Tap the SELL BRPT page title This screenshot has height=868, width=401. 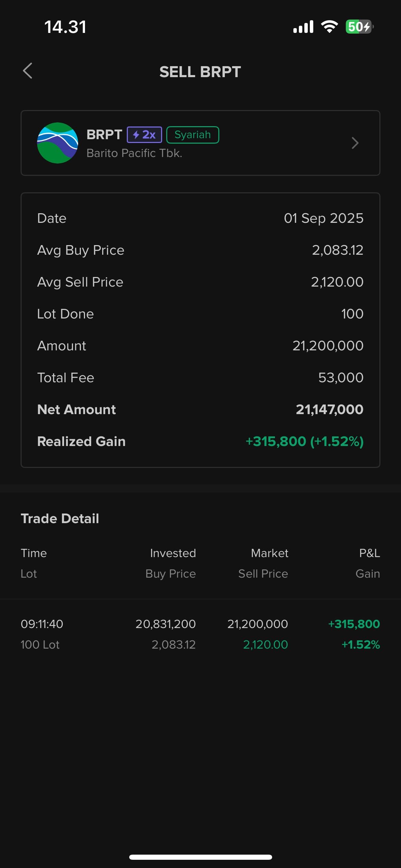click(200, 72)
